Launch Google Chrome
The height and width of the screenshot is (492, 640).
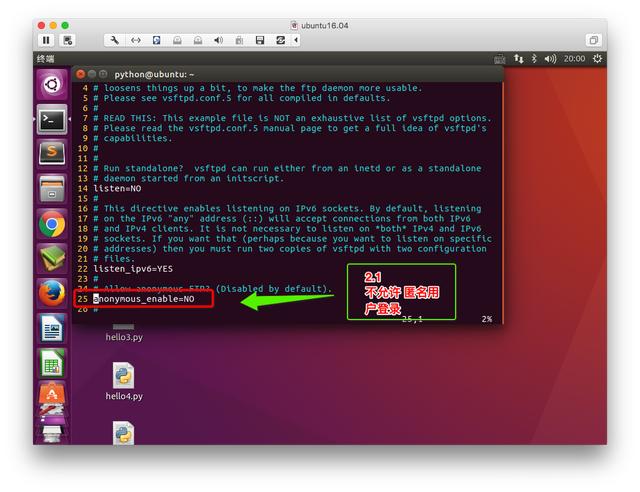coord(52,224)
